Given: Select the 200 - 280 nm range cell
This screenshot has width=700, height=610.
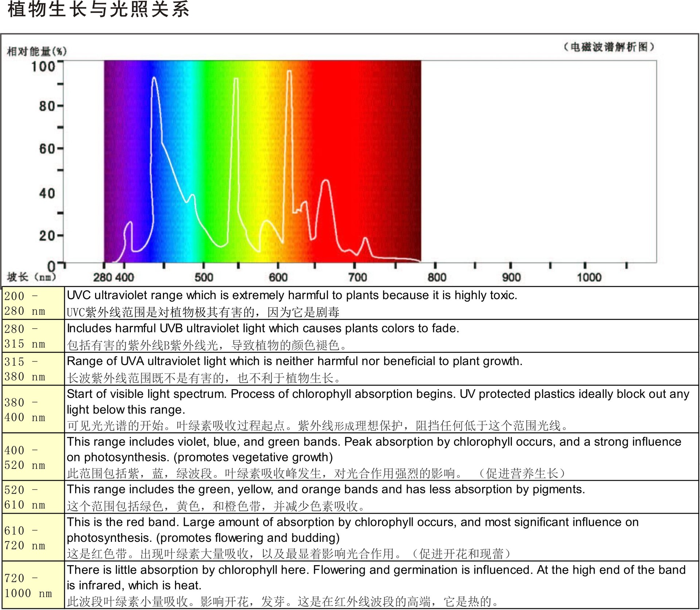Looking at the screenshot, I should pyautogui.click(x=33, y=303).
